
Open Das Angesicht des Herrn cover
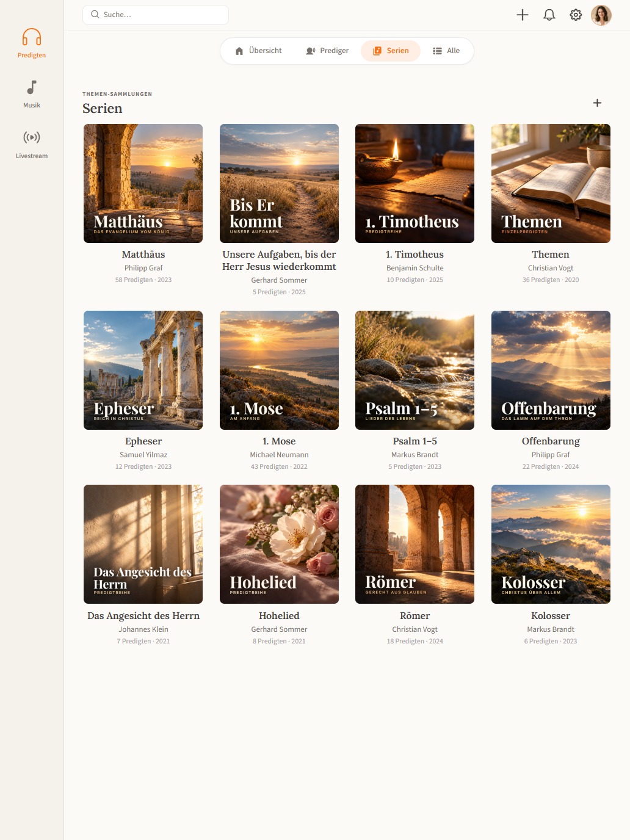pyautogui.click(x=143, y=544)
